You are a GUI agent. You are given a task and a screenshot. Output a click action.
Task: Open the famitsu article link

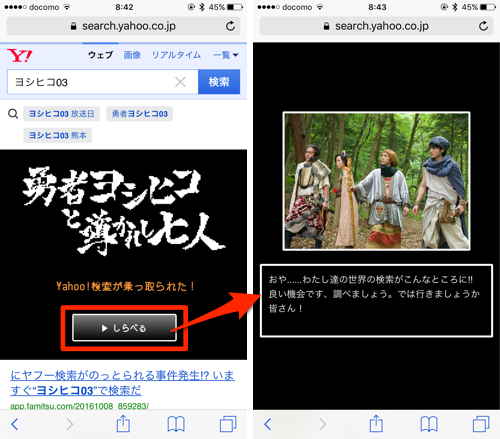[x=122, y=383]
